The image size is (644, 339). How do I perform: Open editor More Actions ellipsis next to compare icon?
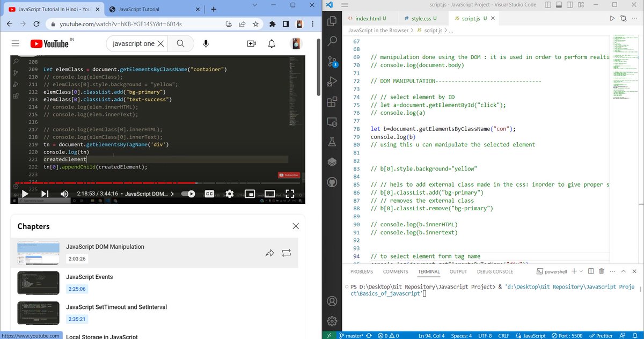[x=635, y=18]
